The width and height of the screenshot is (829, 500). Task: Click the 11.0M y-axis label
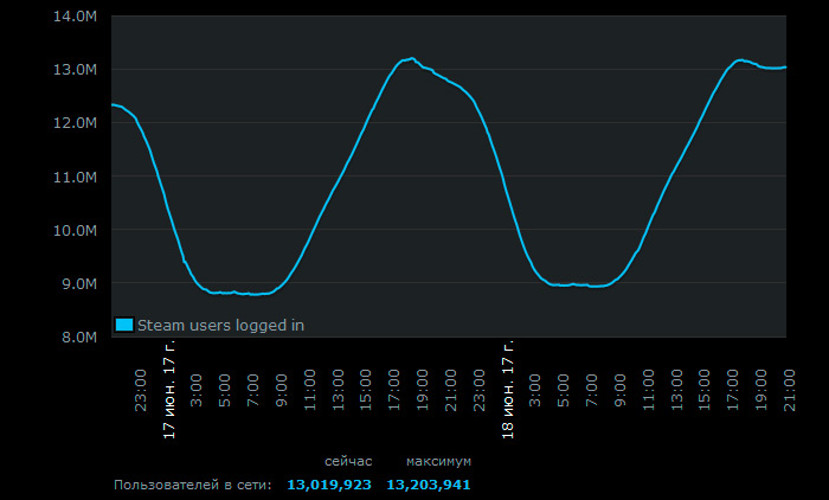click(x=75, y=177)
